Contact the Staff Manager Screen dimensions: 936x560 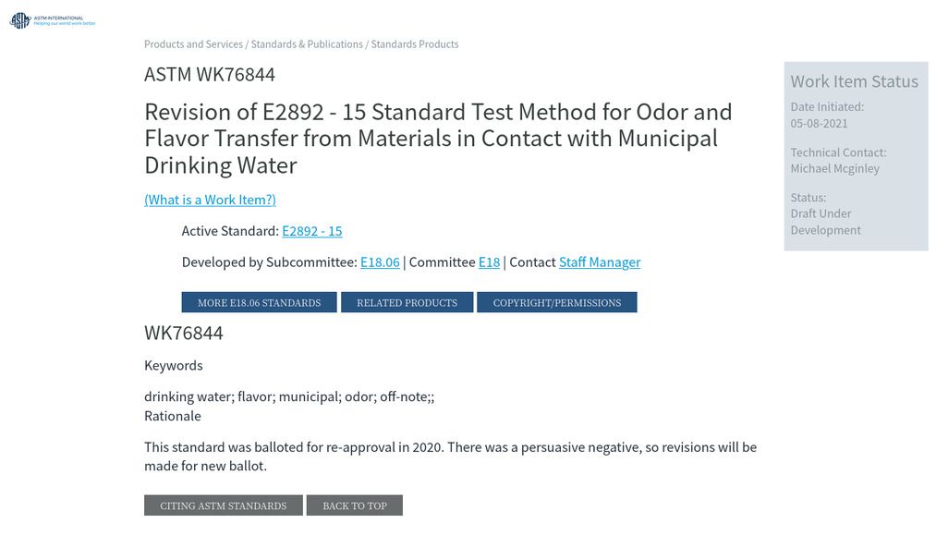click(x=600, y=262)
